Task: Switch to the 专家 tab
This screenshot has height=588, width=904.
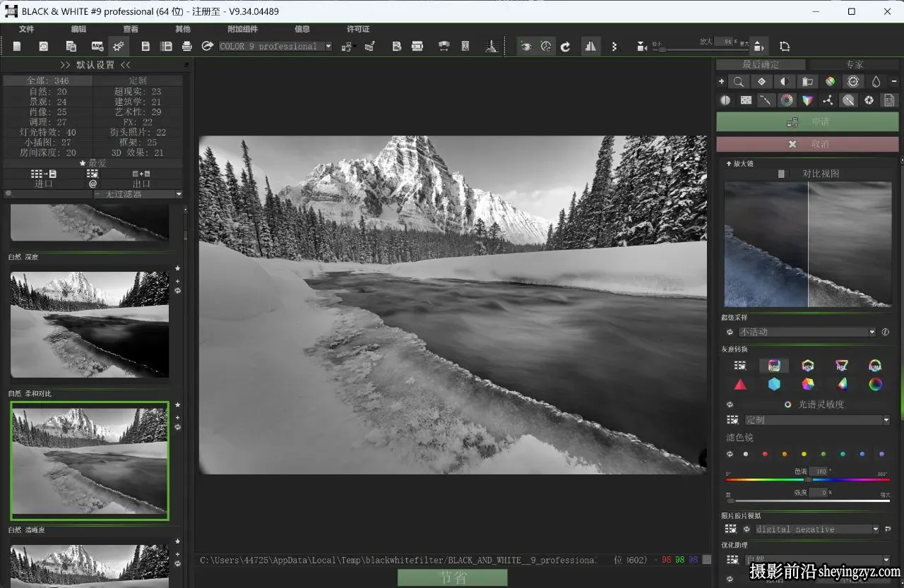Action: tap(855, 65)
